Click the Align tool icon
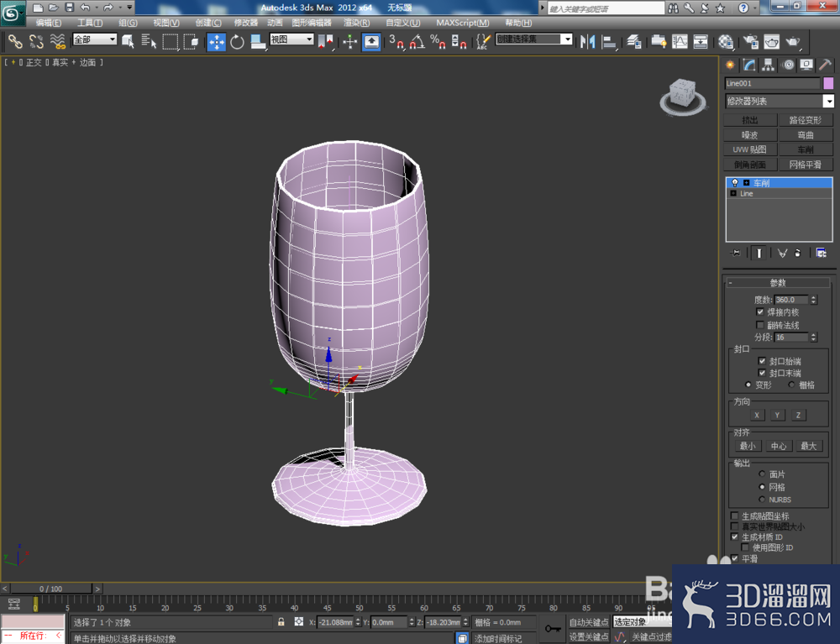 [609, 42]
